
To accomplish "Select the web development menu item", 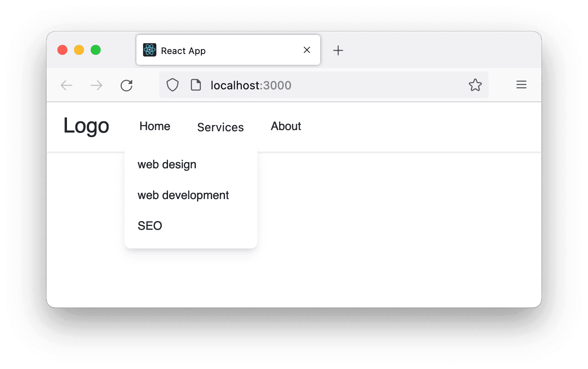I will [183, 195].
